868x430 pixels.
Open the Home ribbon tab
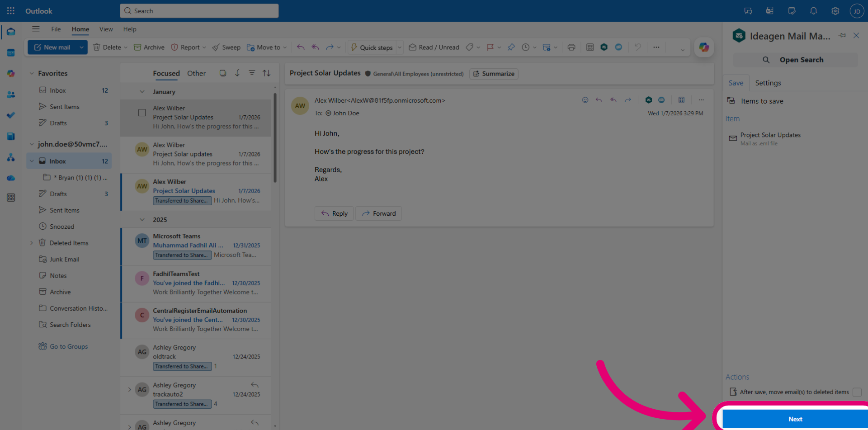click(80, 29)
